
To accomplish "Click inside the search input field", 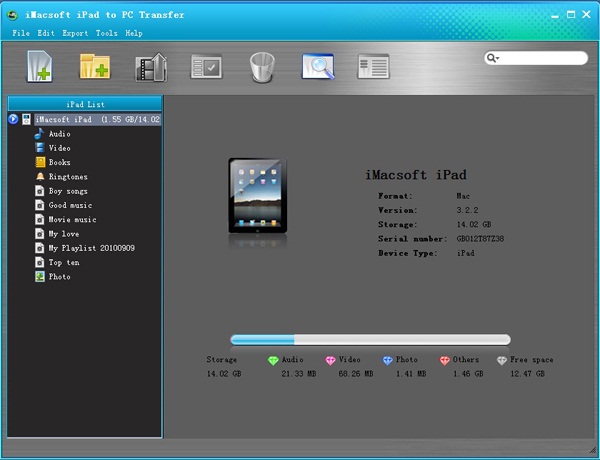I will pyautogui.click(x=543, y=58).
